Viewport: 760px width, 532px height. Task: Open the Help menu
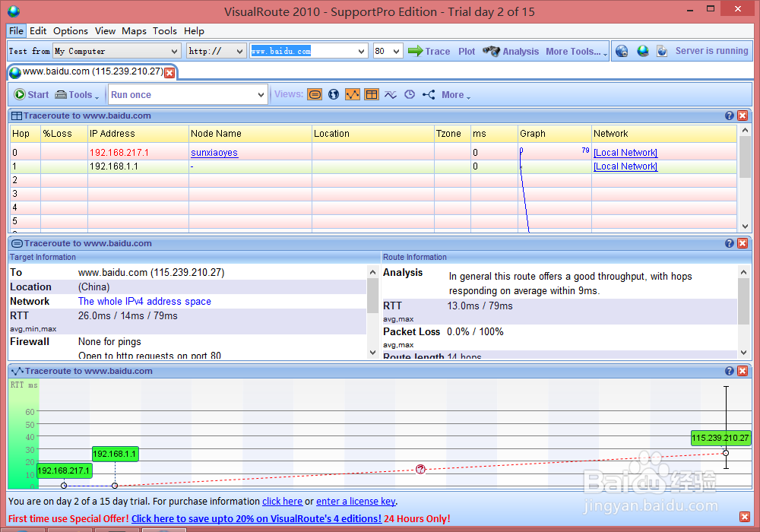click(x=194, y=31)
